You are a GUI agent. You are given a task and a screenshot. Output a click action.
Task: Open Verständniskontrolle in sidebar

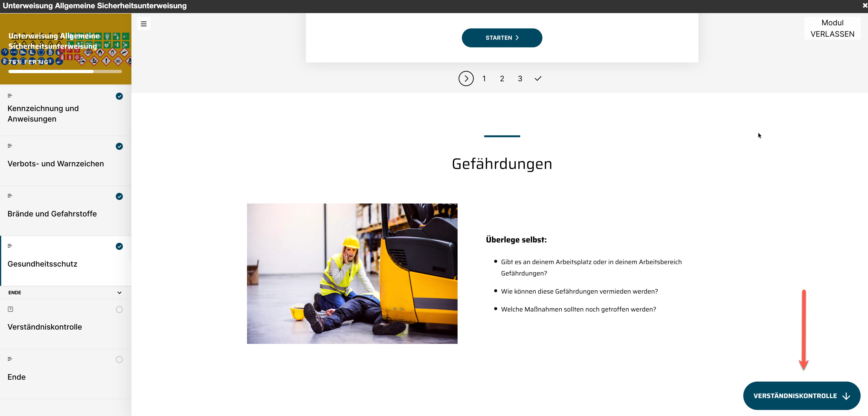point(66,324)
